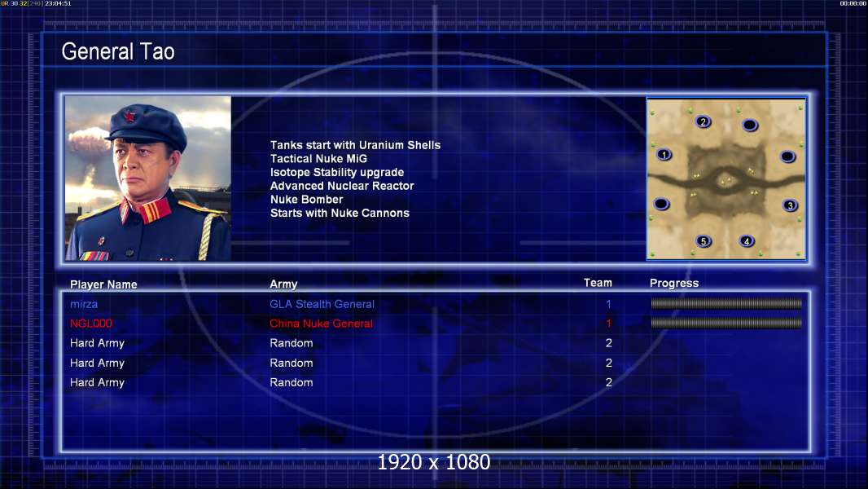Click start position 5 on the minimap
868x489 pixels.
[704, 241]
